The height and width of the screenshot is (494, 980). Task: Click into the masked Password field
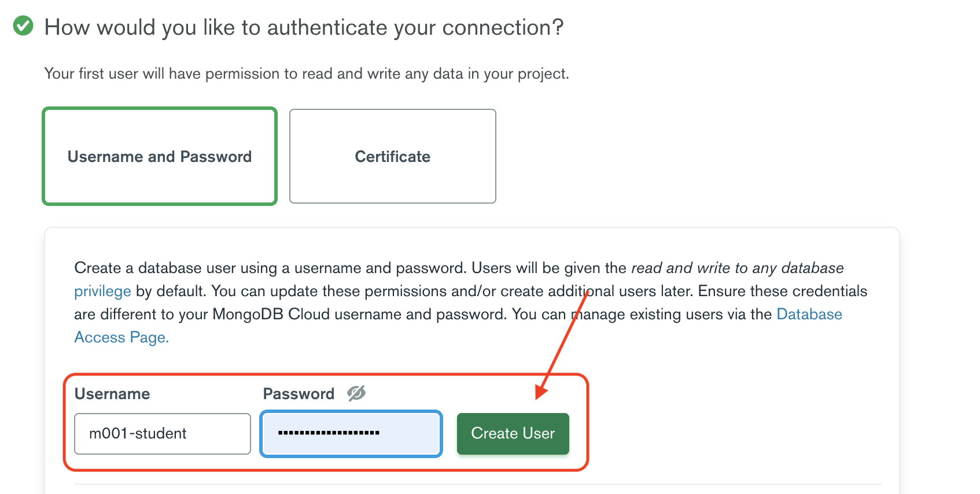click(x=351, y=433)
